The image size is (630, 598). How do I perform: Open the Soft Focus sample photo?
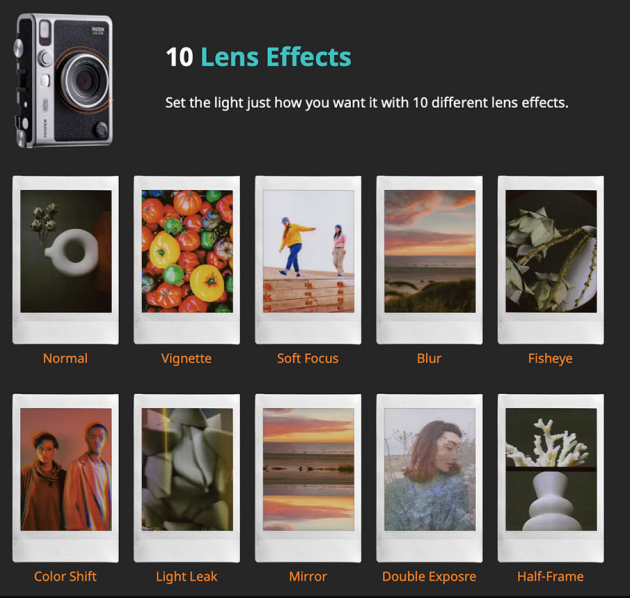pos(308,251)
